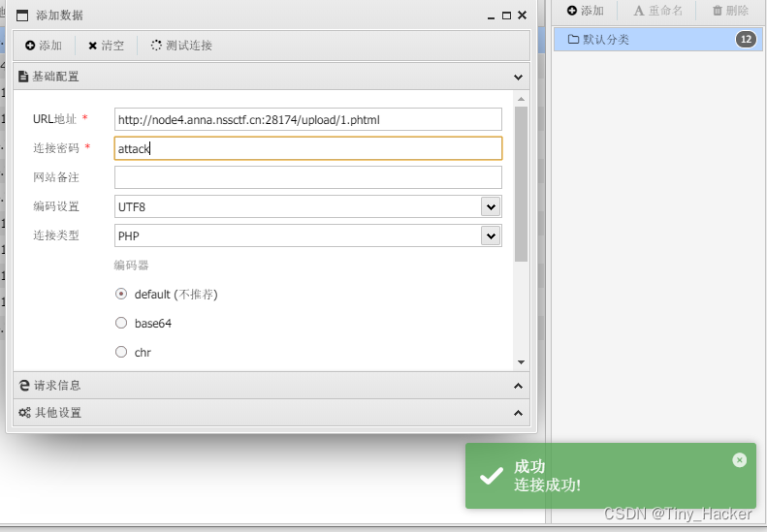This screenshot has height=532, width=767.
Task: Select the default (不推荐) encoder radio
Action: 121,294
